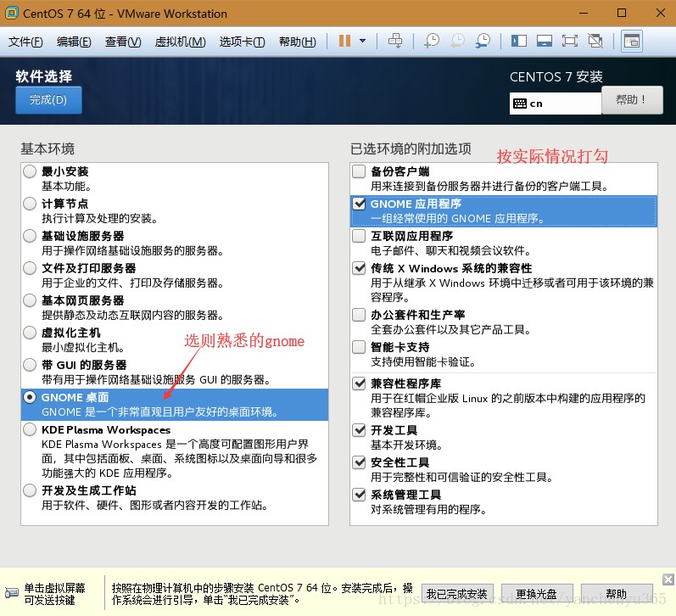Uncheck the 开发工具 checkbox
The height and width of the screenshot is (616, 676).
359,430
